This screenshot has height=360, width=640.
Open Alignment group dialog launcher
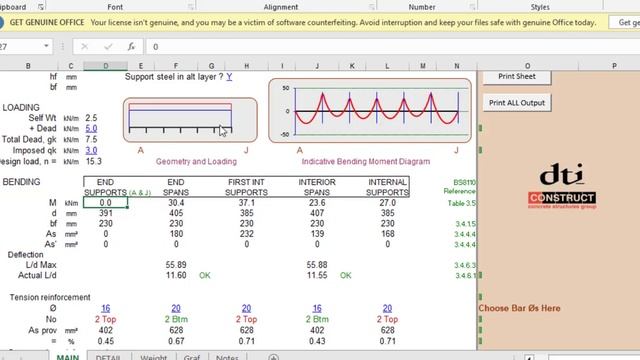pos(371,7)
